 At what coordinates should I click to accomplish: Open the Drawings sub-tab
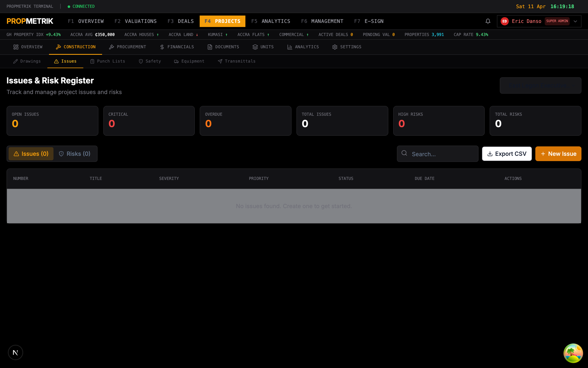[x=27, y=61]
